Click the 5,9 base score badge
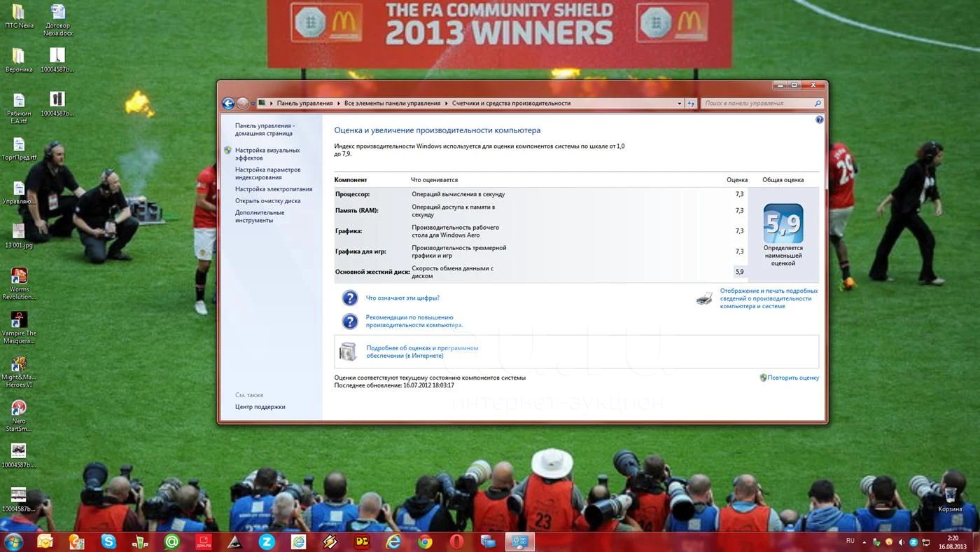The width and height of the screenshot is (980, 552). pos(783,223)
